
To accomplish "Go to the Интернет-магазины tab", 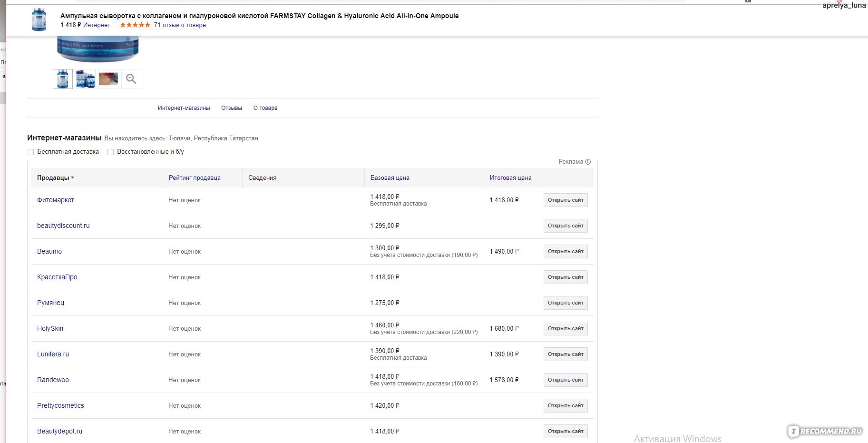I will pos(184,108).
